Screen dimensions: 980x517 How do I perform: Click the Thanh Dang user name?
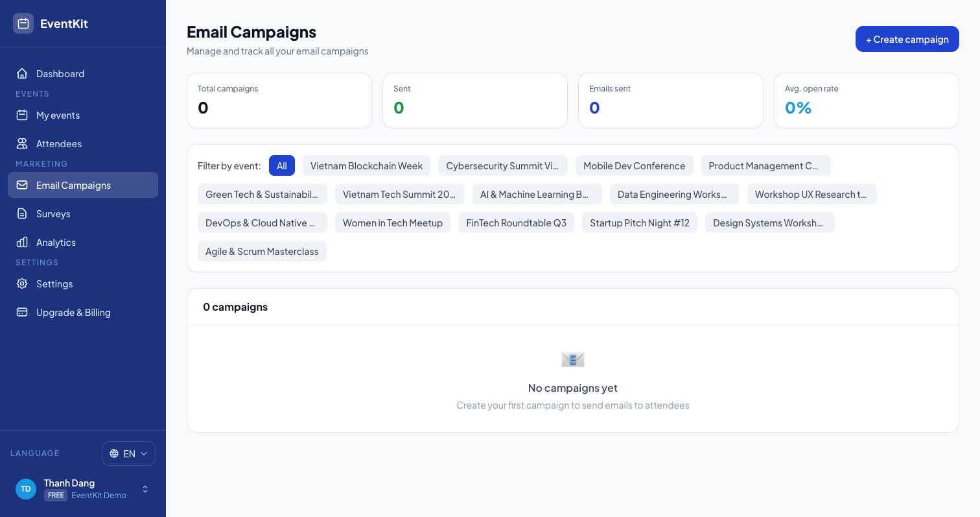[x=69, y=483]
